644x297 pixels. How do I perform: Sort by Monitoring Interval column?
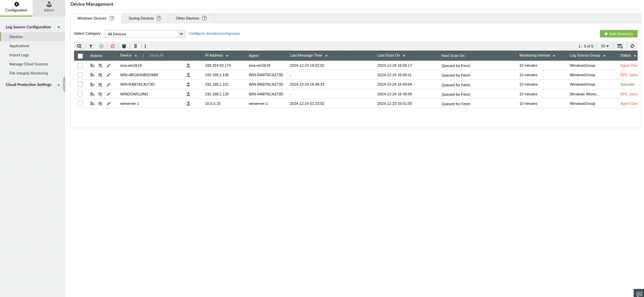click(x=537, y=55)
